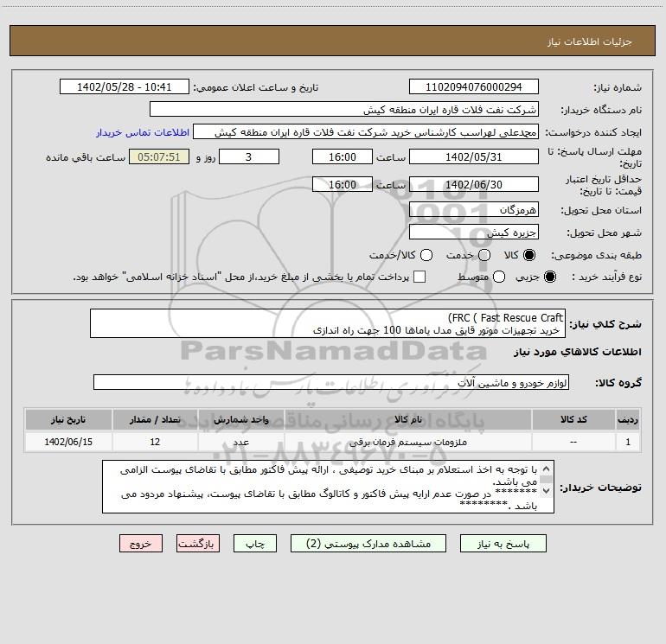666x644 pixels.
Task: Click the response deadline date 1402/05/31
Action: pyautogui.click(x=474, y=156)
